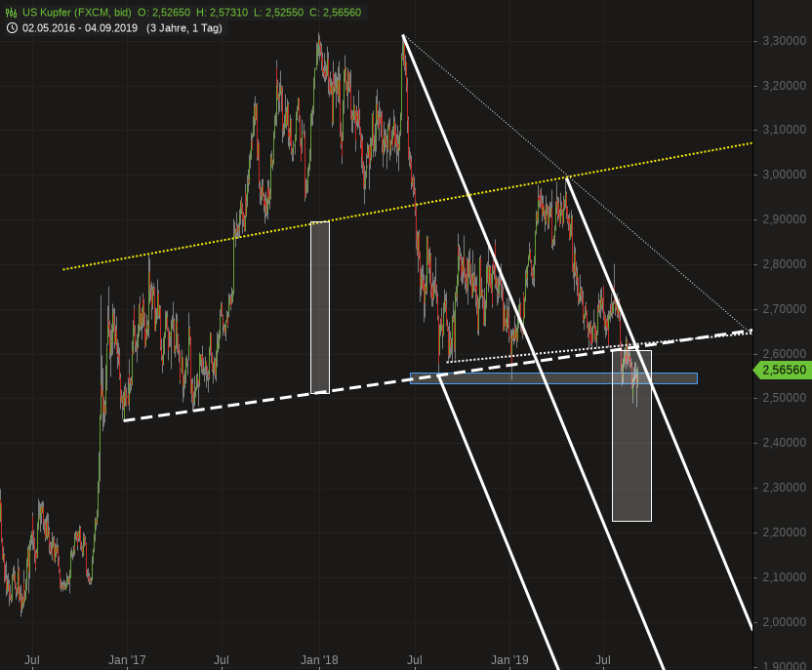Click the 3,30000 price axis label
The height and width of the screenshot is (670, 812).
(784, 41)
